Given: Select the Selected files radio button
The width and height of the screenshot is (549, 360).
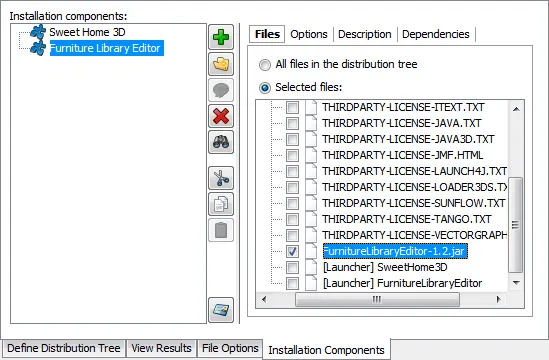Looking at the screenshot, I should tap(265, 88).
